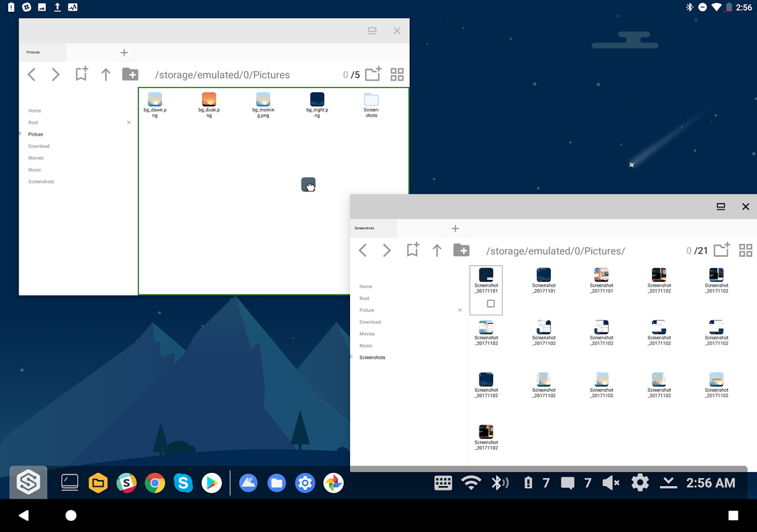The width and height of the screenshot is (757, 532).
Task: Open system settings gear in the taskbar
Action: click(x=640, y=483)
